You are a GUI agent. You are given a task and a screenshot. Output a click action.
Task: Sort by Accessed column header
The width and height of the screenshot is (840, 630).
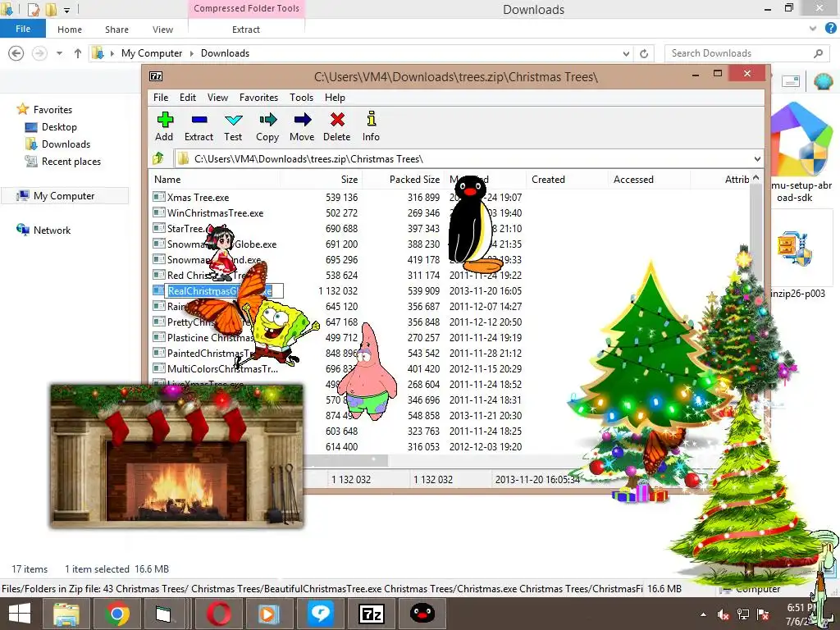(x=649, y=180)
